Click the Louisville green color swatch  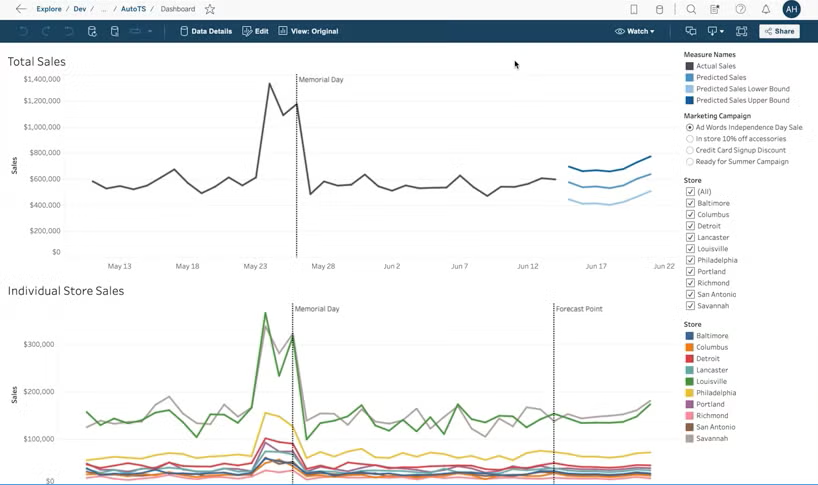(x=690, y=382)
